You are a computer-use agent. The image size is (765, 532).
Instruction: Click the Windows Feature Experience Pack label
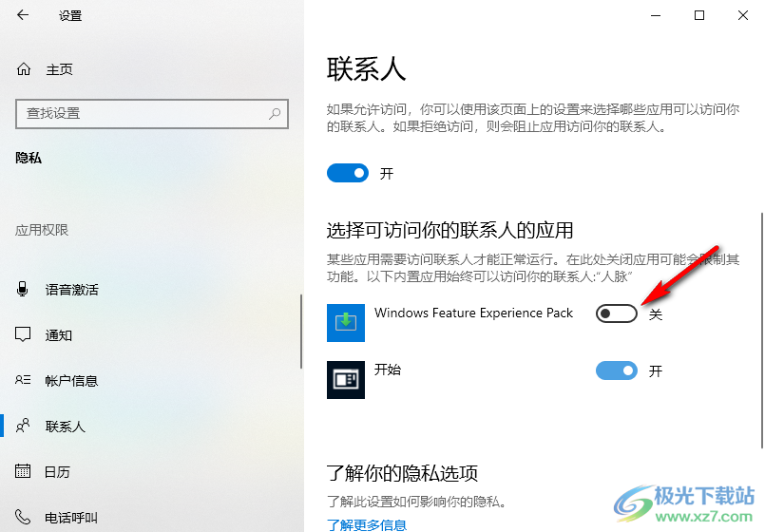pyautogui.click(x=473, y=313)
